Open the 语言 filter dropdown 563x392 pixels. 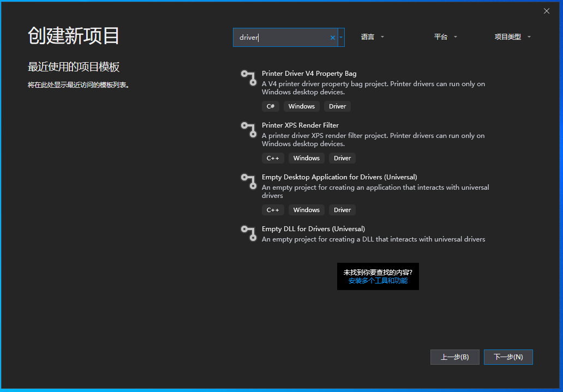tap(373, 37)
